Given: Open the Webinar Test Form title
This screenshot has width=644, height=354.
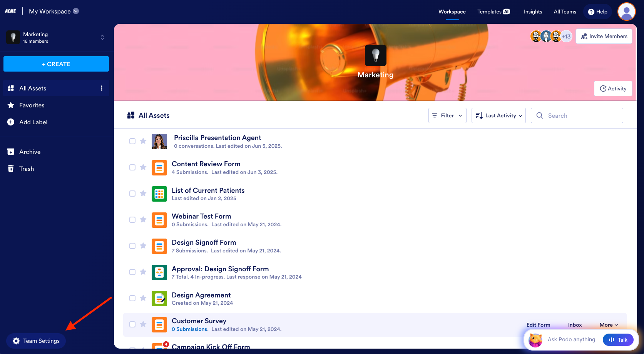Looking at the screenshot, I should 201,216.
